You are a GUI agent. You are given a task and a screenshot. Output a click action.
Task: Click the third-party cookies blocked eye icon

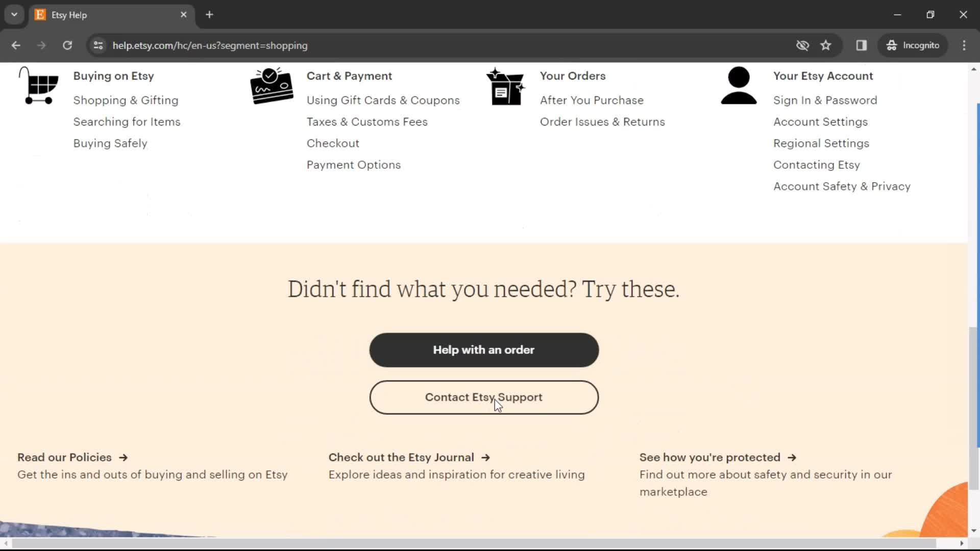(802, 45)
